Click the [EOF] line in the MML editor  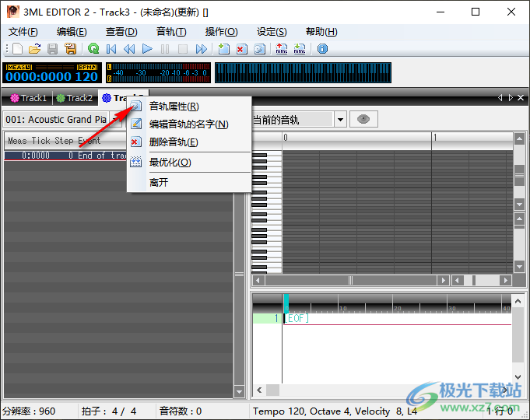pos(297,318)
